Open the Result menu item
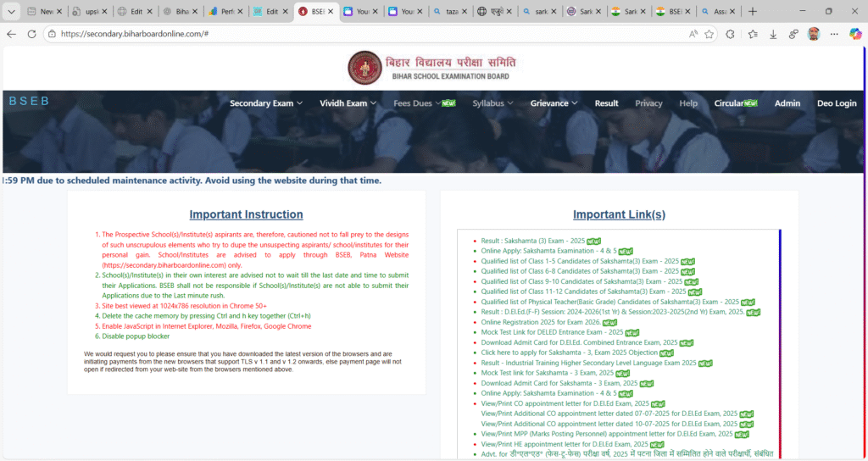Viewport: 868px width, 461px height. [606, 103]
